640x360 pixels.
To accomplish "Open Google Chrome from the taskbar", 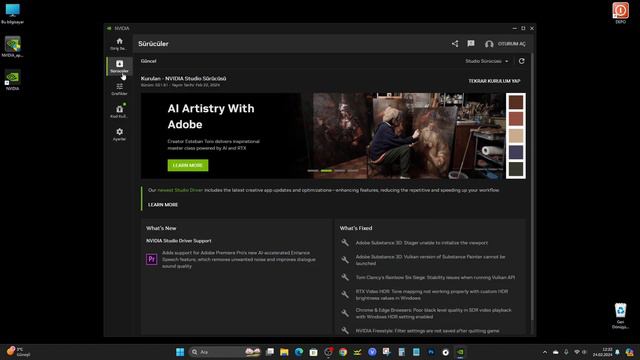I will [x=343, y=352].
